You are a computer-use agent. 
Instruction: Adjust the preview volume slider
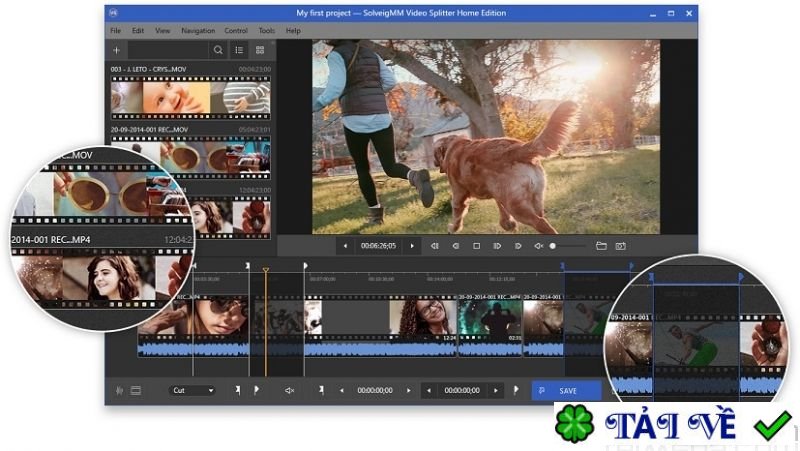click(553, 246)
